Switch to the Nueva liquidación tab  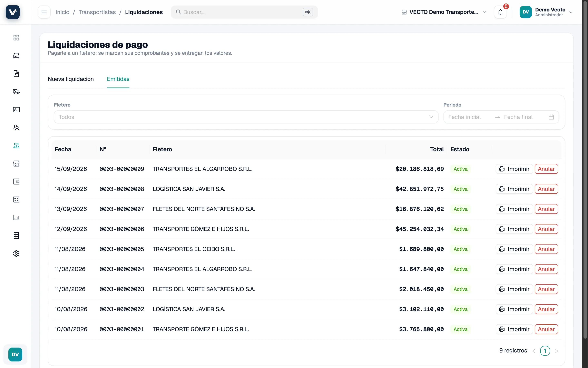71,79
